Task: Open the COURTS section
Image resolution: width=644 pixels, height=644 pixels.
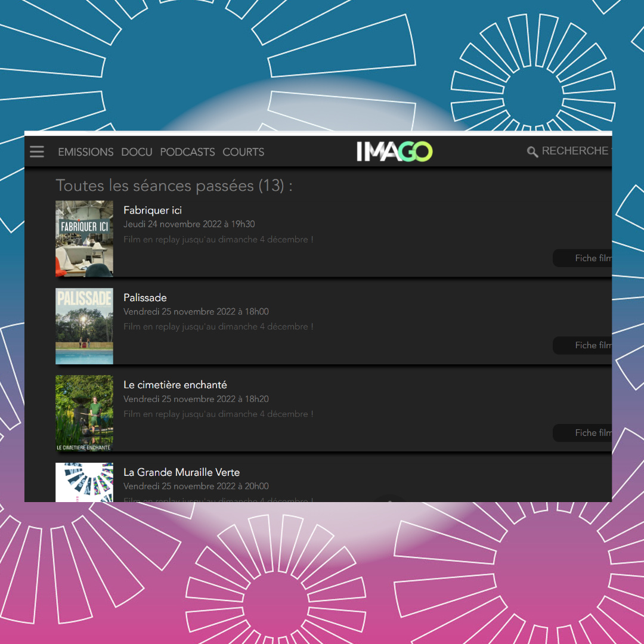Action: 243,152
